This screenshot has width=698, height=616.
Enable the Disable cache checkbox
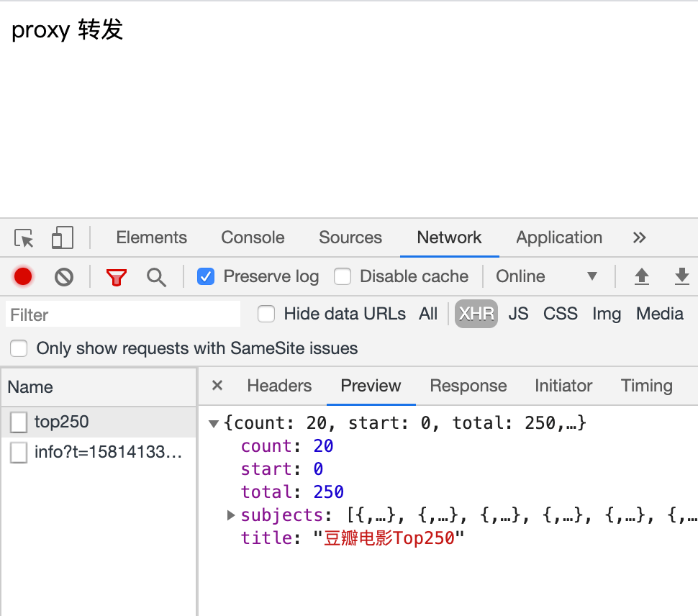[343, 276]
